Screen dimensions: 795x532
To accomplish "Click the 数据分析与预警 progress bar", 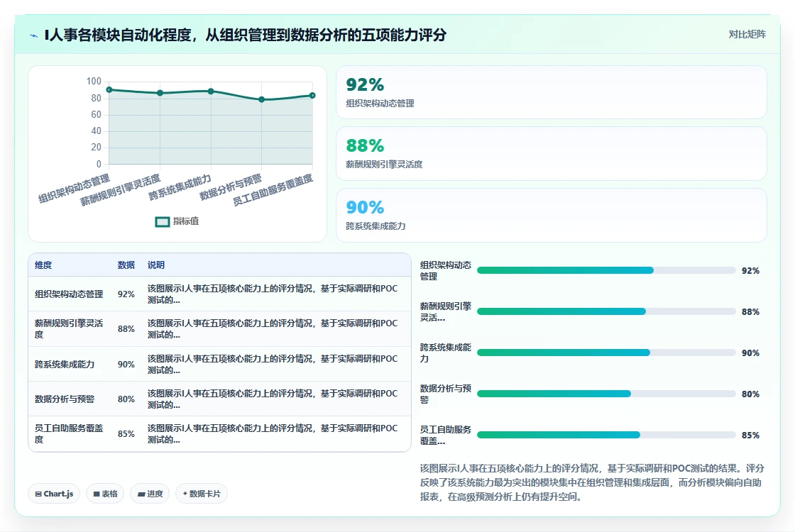I will coord(606,394).
